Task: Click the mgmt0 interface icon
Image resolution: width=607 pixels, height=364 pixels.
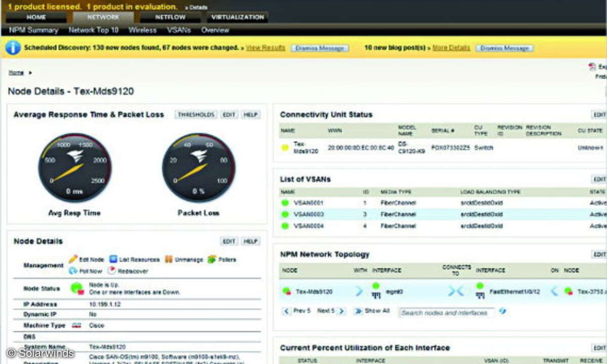Action: coord(376,290)
